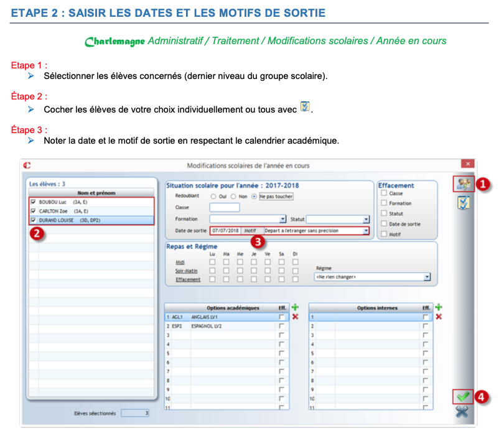504x441 pixels.
Task: Remove academic option with red cross
Action: point(296,317)
